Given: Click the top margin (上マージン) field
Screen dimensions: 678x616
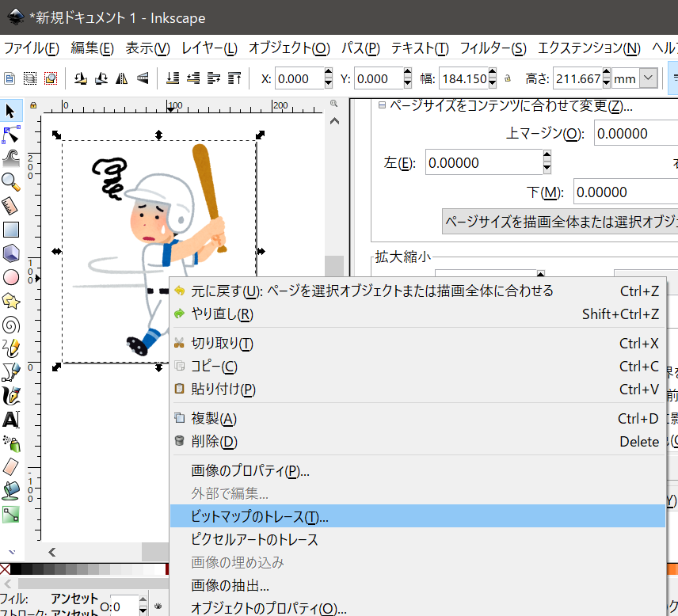Looking at the screenshot, I should pyautogui.click(x=636, y=134).
